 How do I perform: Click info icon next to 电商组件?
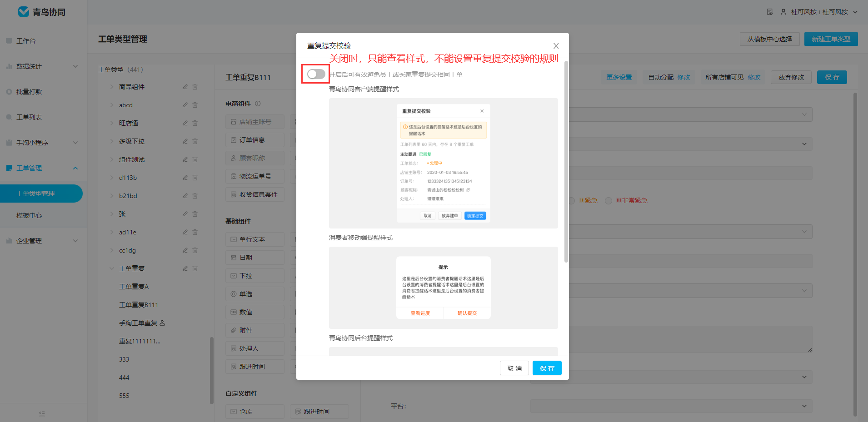click(x=258, y=104)
